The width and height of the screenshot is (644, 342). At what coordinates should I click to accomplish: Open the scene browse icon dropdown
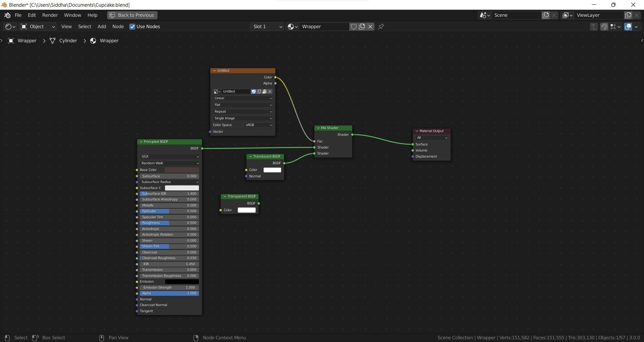485,15
